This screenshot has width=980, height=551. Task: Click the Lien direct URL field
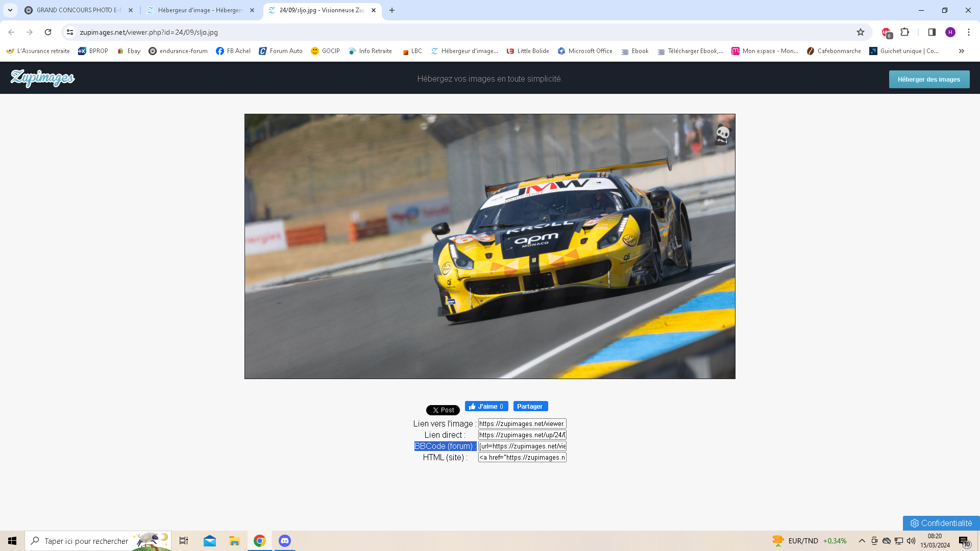522,435
